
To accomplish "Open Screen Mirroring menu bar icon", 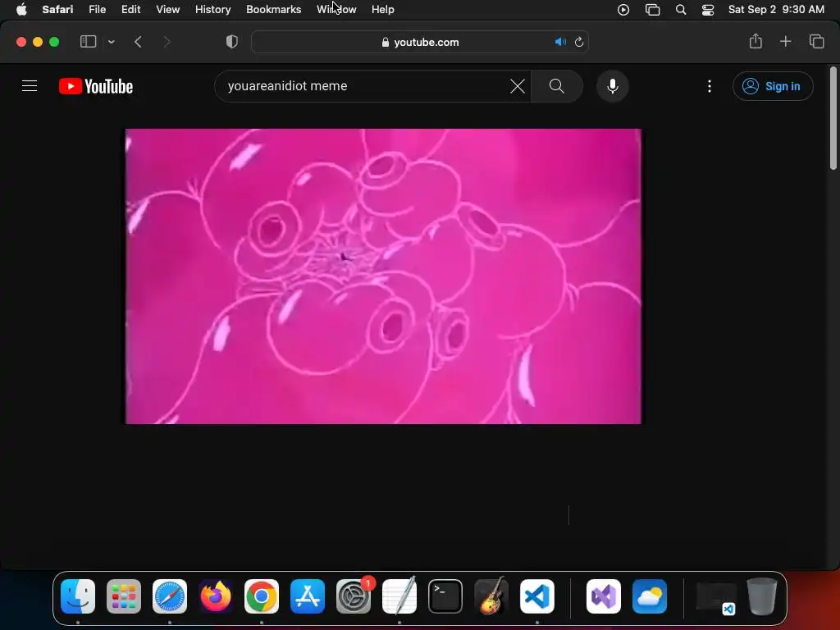I will click(x=652, y=10).
